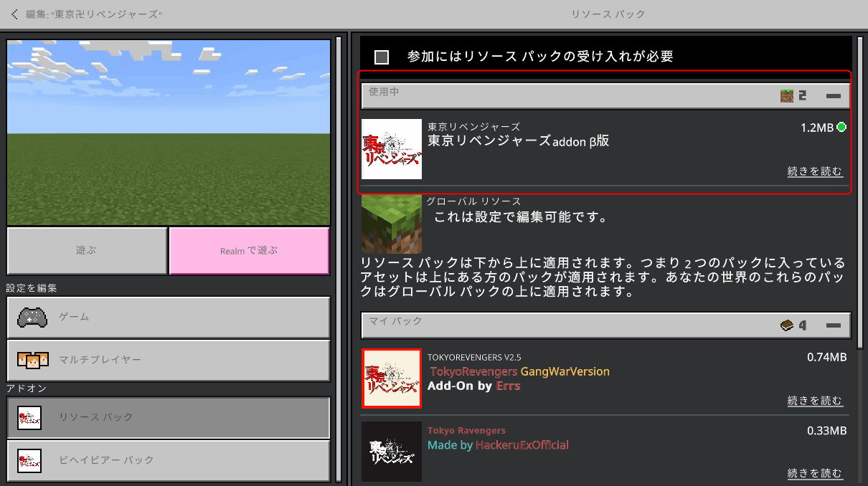Click the ビヘイビアー パック tab icon
Viewport: 868px width, 486px height.
click(29, 460)
